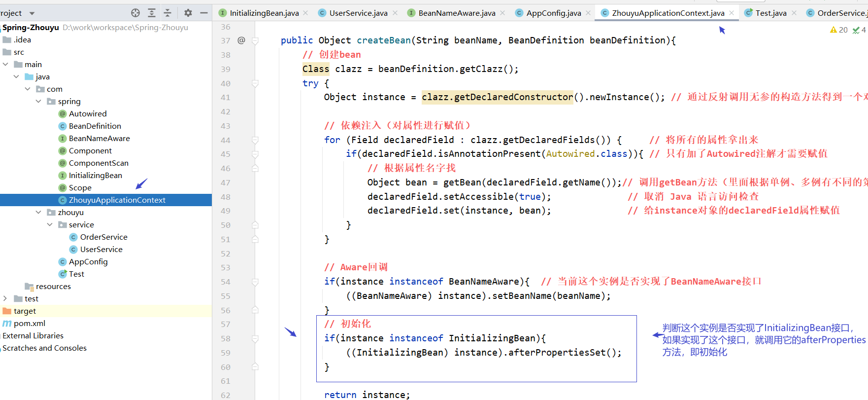Image resolution: width=868 pixels, height=400 pixels.
Task: Click the getDeclaredConstructor highlighted call
Action: (x=497, y=97)
